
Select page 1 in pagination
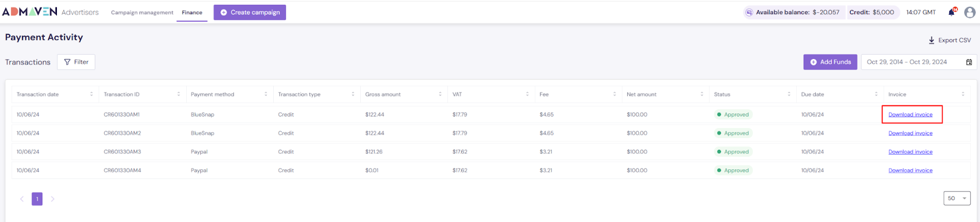tap(37, 199)
